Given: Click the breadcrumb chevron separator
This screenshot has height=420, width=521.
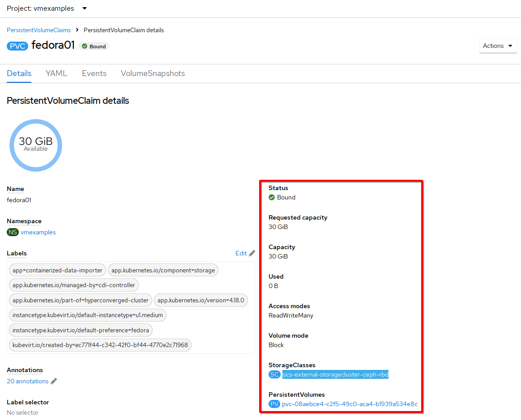Looking at the screenshot, I should 77,30.
